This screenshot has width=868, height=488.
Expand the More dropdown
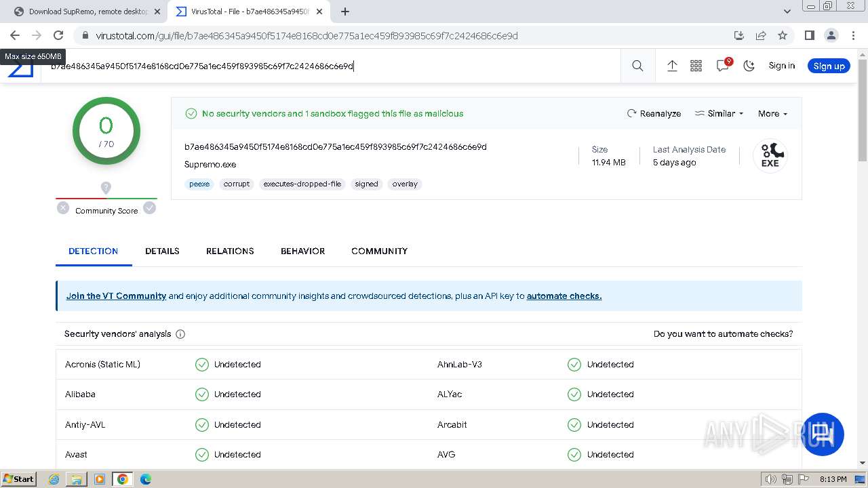772,113
